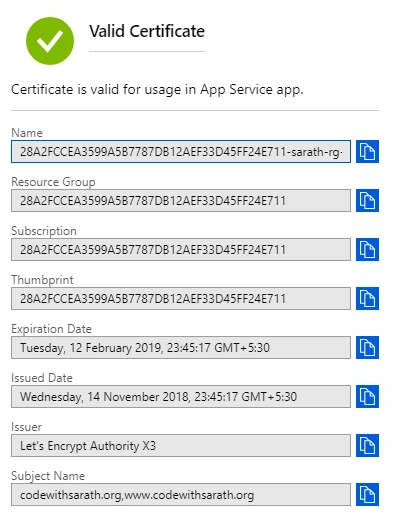The height and width of the screenshot is (515, 395).
Task: Copy the Resource Group value
Action: click(367, 200)
